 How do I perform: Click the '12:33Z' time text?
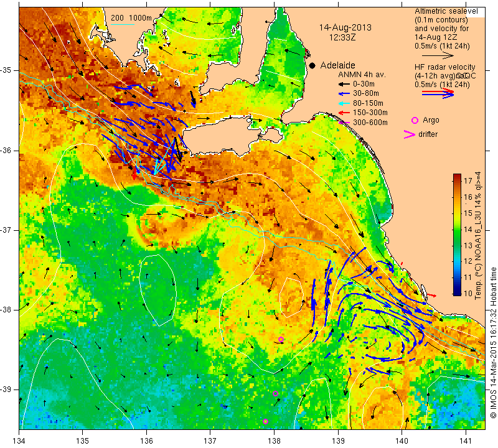coord(342,37)
